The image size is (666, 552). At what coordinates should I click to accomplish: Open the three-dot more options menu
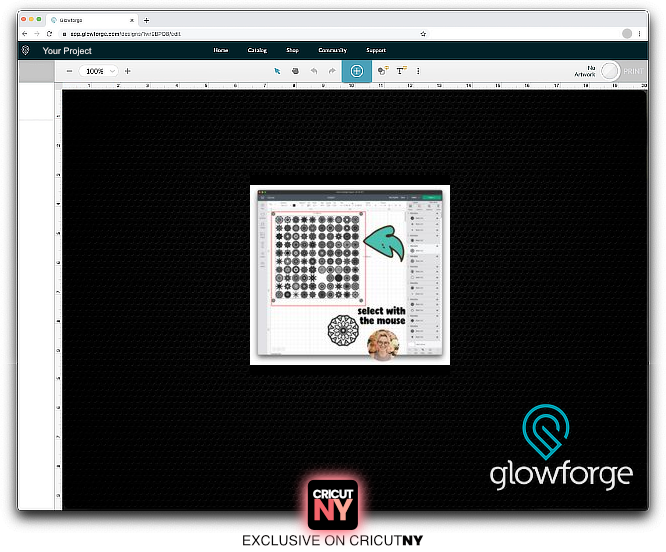(418, 71)
